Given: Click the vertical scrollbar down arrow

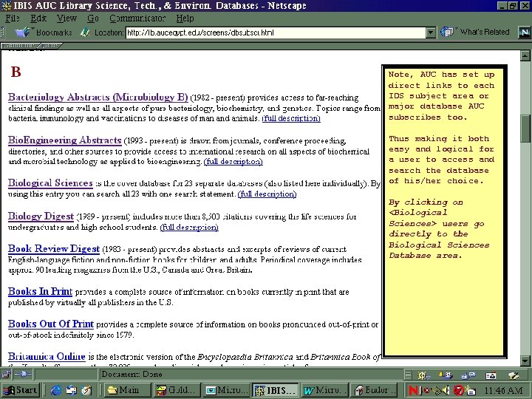Looking at the screenshot, I should [x=525, y=361].
